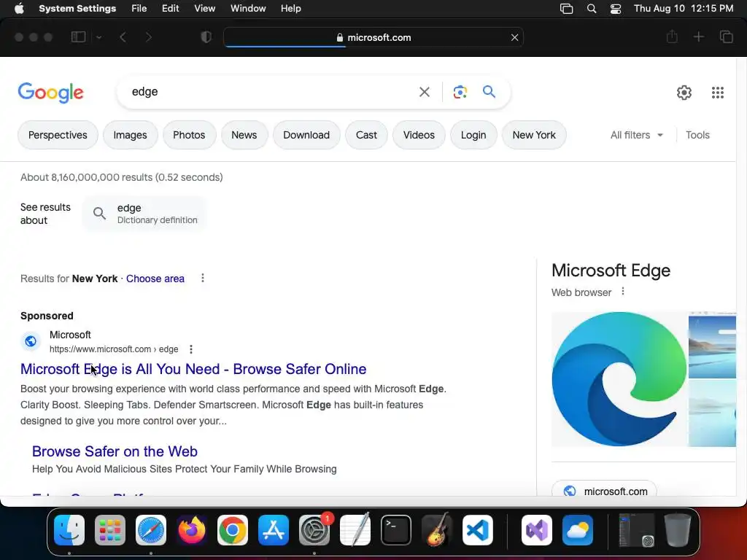Go back with the back arrow
Screen dimensions: 747x560
click(123, 37)
